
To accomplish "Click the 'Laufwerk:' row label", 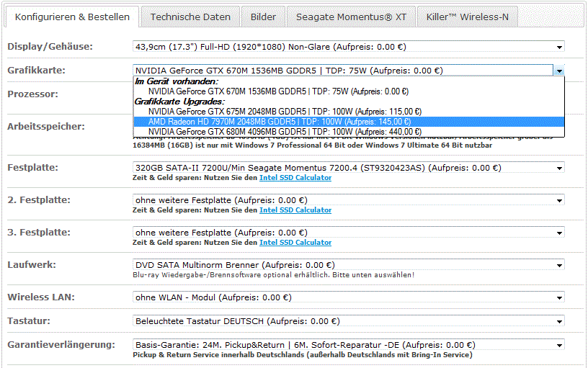I will pos(32,265).
